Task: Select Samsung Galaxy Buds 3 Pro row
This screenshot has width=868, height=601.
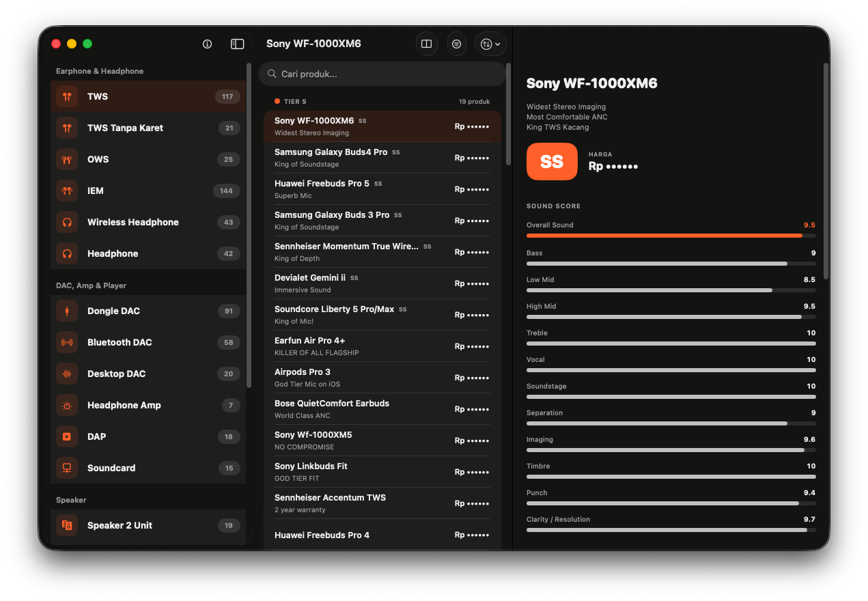Action: point(382,221)
